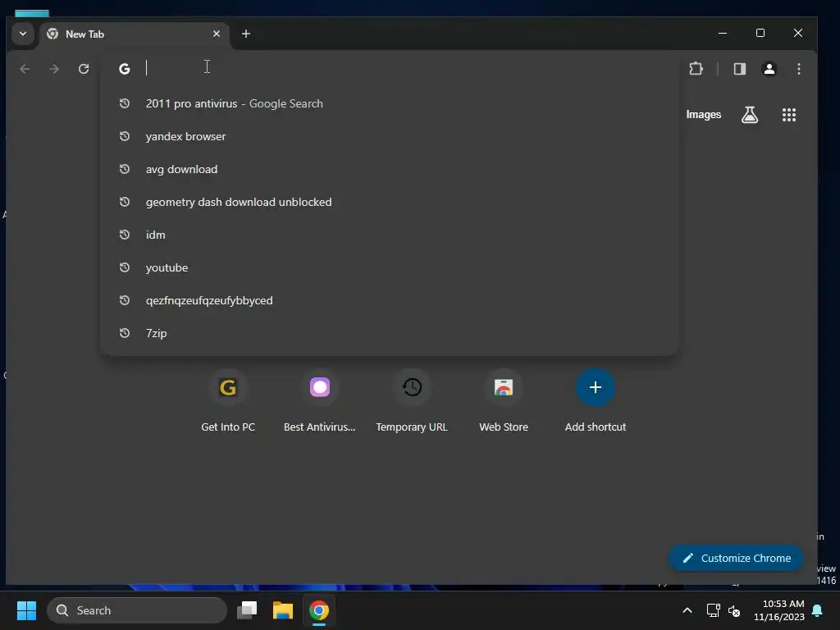Open Temporary URL shortcut tile

pyautogui.click(x=412, y=402)
